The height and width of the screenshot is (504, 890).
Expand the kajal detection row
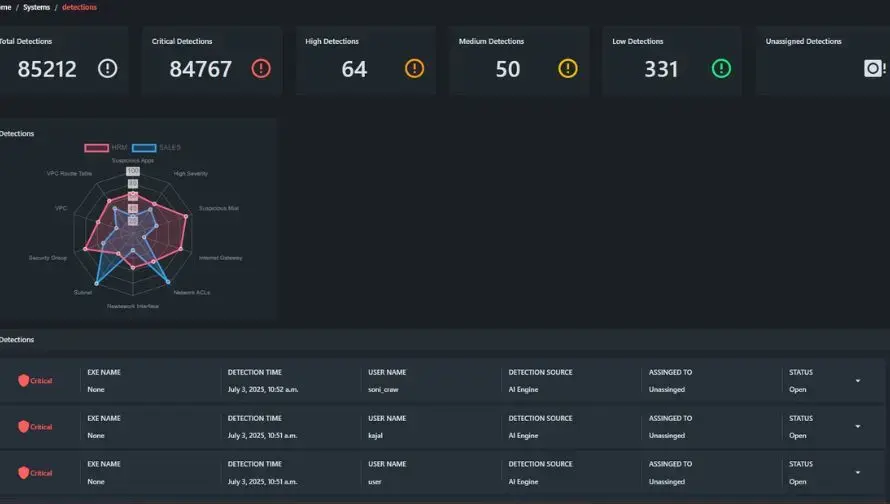858,426
